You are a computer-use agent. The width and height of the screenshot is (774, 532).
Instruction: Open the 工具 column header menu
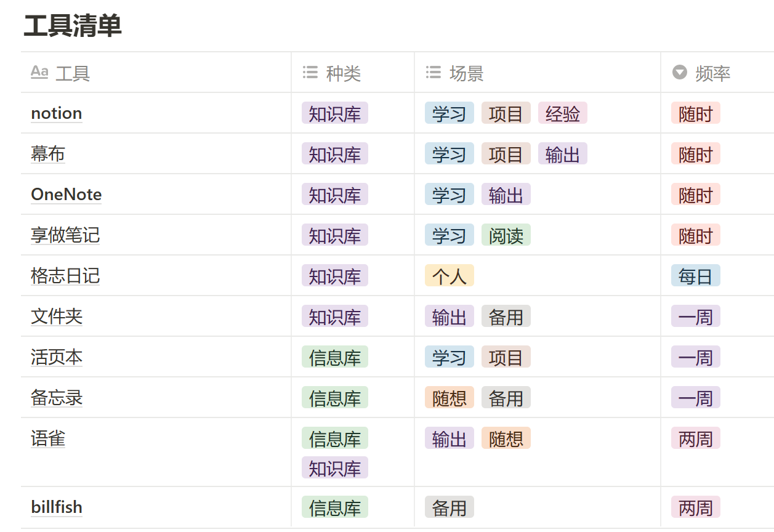pos(156,73)
